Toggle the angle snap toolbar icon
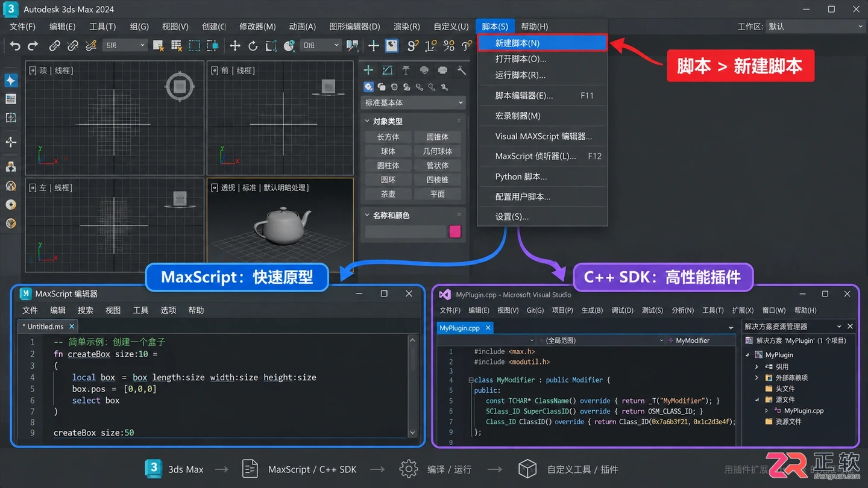This screenshot has width=868, height=488. click(x=431, y=46)
